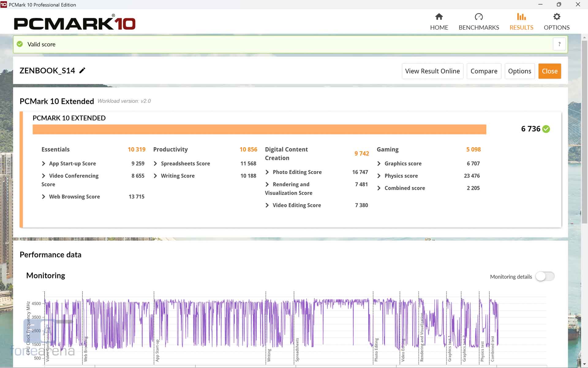Viewport: 588px width, 368px height.
Task: Click the Gaming heading
Action: (388, 149)
